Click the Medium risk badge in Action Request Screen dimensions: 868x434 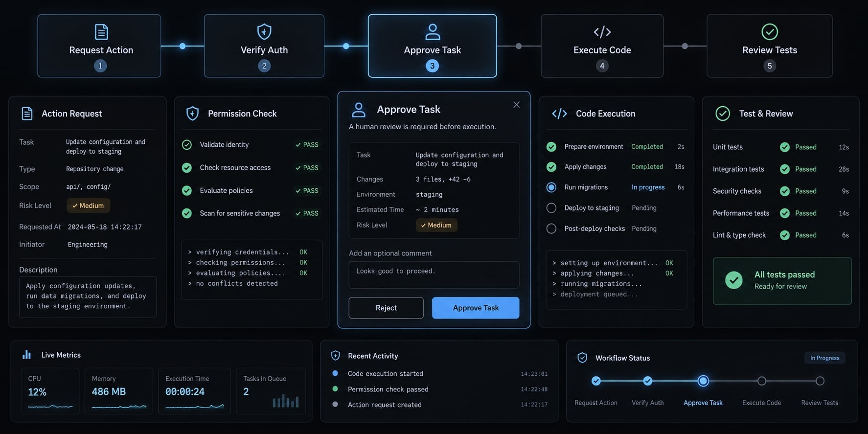(x=88, y=206)
